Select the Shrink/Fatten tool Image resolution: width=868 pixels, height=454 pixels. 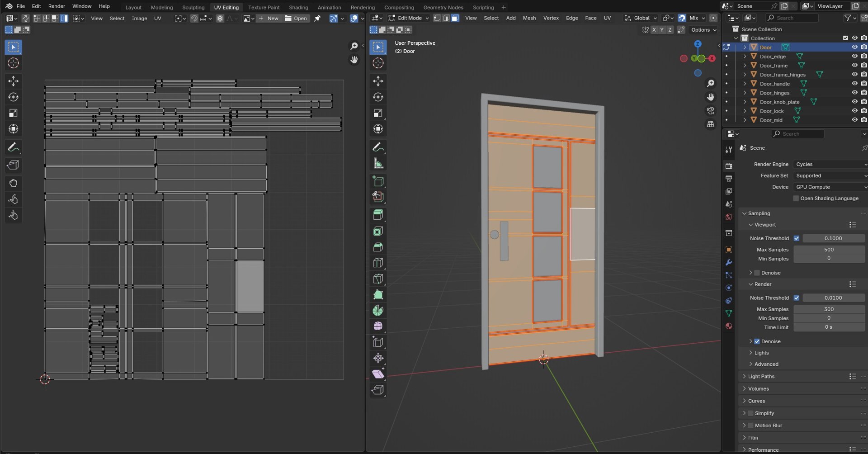[378, 358]
